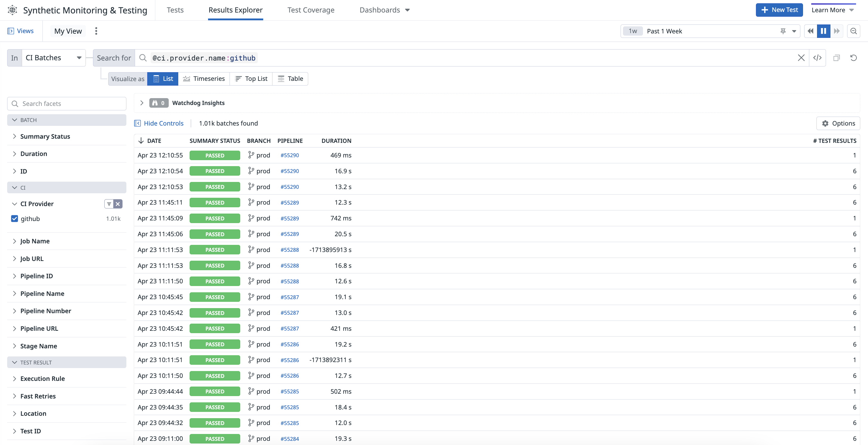The height and width of the screenshot is (445, 868).
Task: Open the time range dropdown arrow
Action: click(794, 31)
